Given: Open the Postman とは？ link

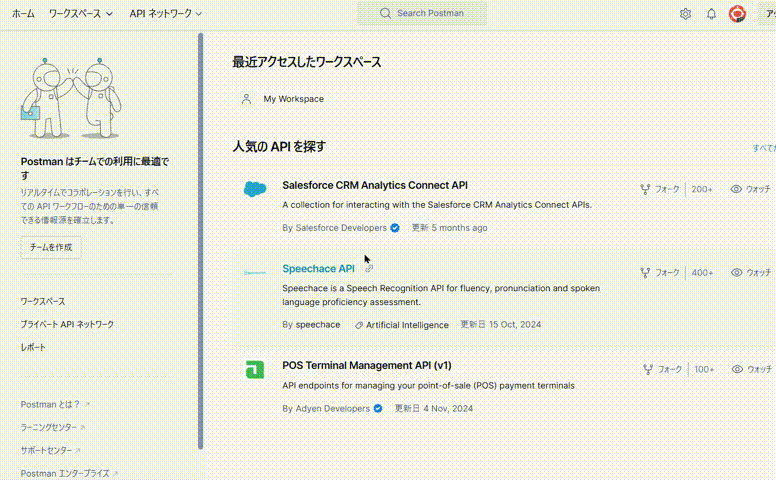Looking at the screenshot, I should [x=55, y=404].
